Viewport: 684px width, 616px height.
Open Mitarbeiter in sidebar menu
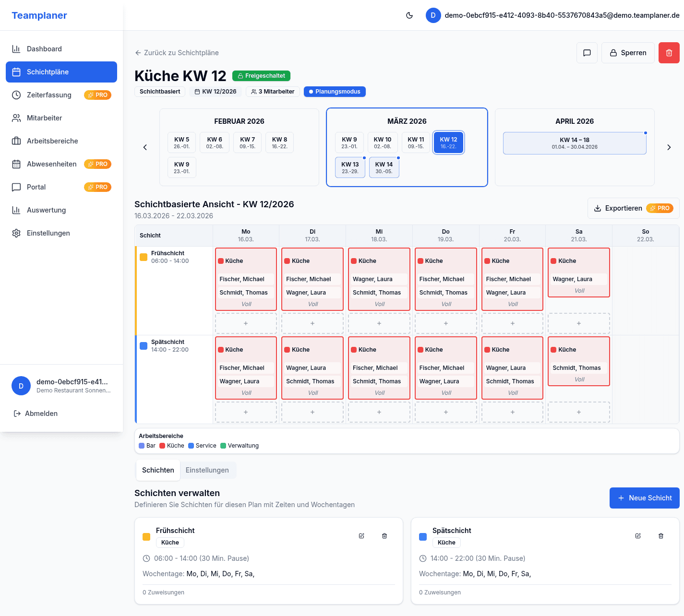(44, 118)
